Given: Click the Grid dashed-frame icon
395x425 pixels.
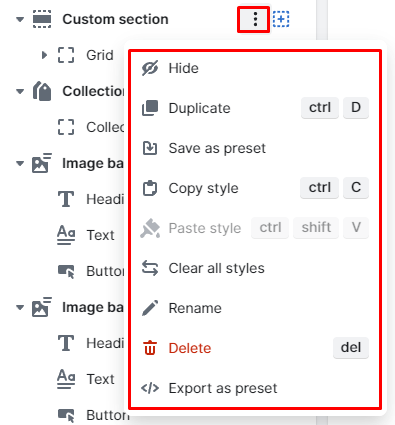Looking at the screenshot, I should tap(66, 55).
